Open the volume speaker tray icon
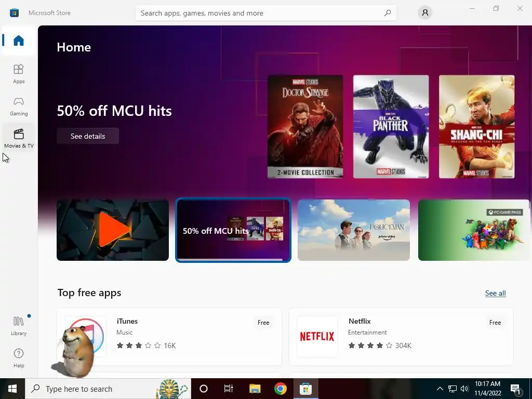 tap(464, 389)
